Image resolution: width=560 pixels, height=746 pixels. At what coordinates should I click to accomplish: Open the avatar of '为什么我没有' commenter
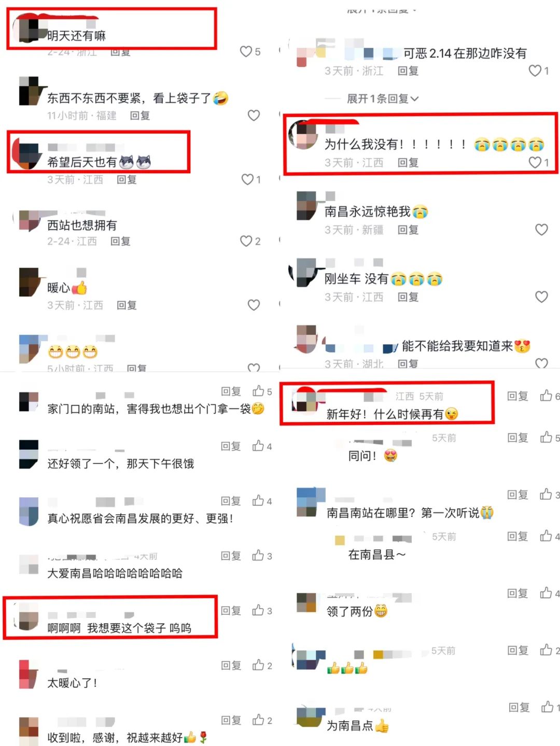pyautogui.click(x=303, y=135)
